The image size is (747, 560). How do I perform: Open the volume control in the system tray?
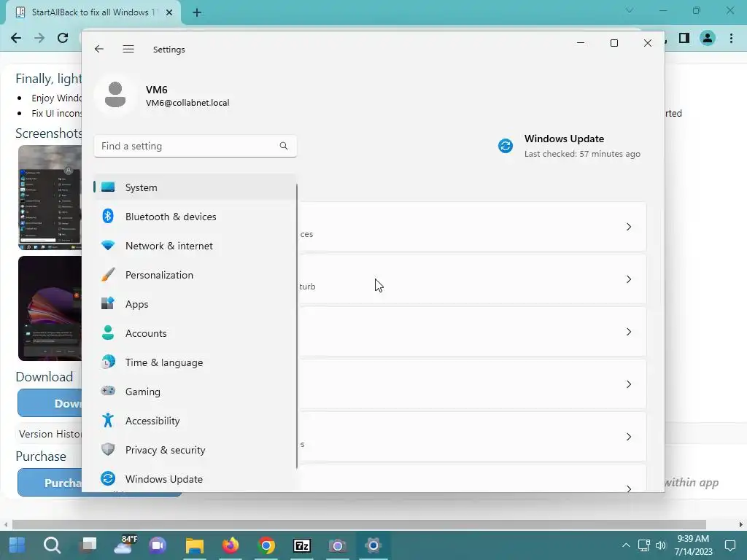click(x=660, y=545)
